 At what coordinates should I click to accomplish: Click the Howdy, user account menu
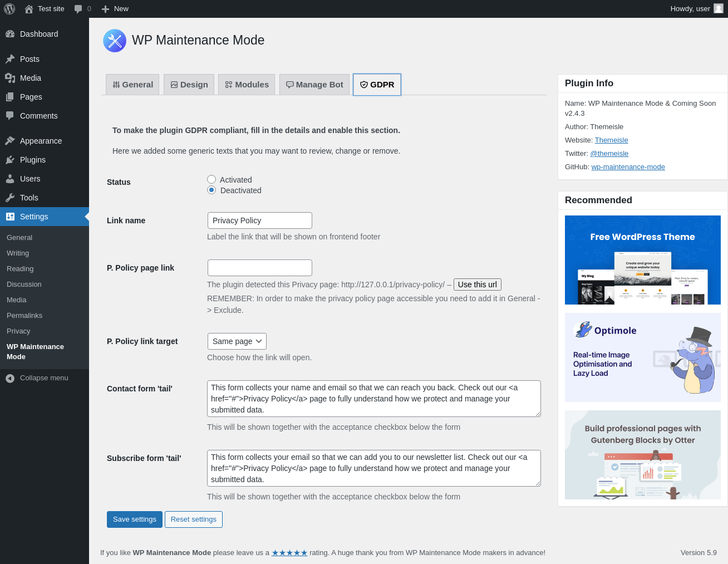697,9
